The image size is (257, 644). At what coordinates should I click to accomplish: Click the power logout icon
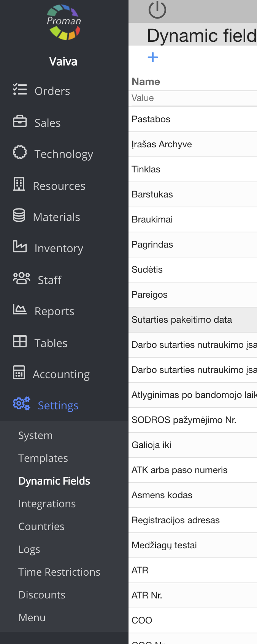tap(157, 10)
